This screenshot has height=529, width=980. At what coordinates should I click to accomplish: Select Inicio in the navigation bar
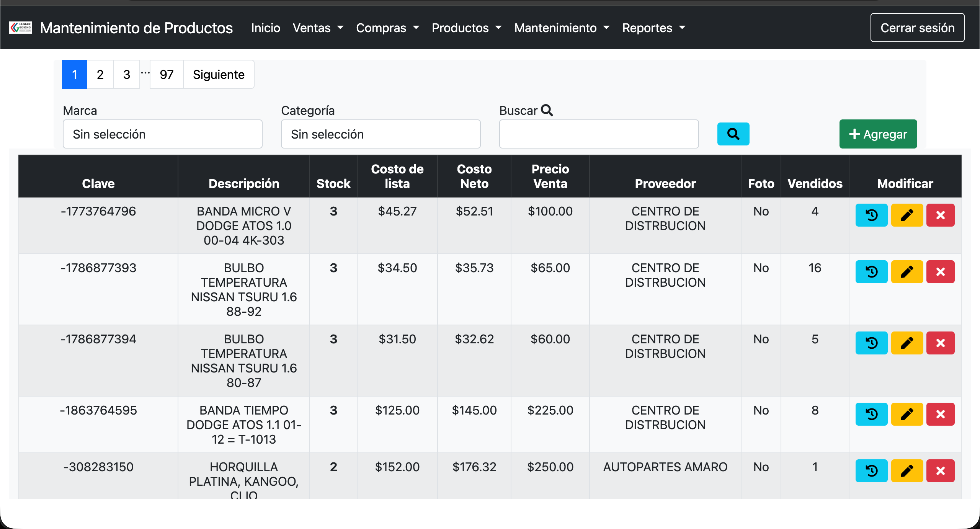(x=265, y=28)
